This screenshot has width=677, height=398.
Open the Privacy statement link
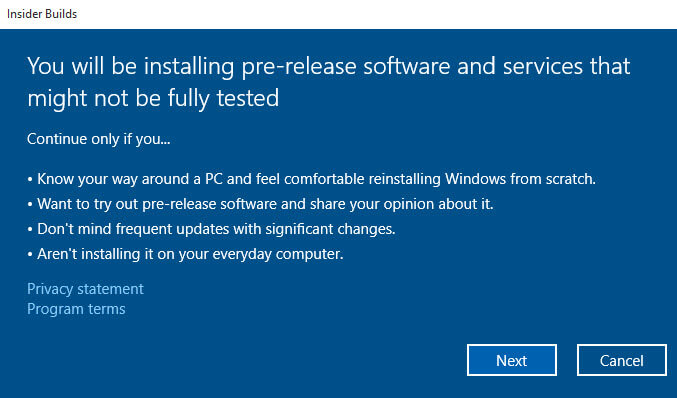[85, 289]
